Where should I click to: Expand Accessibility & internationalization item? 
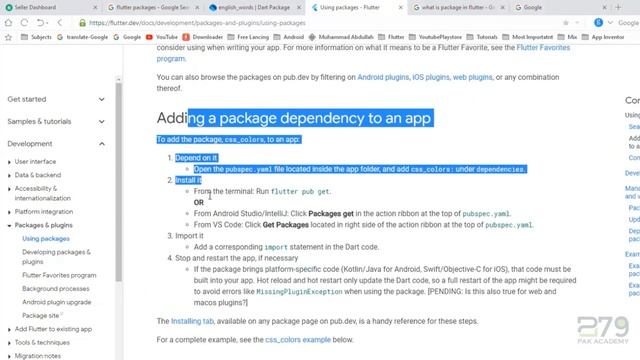click(9, 189)
